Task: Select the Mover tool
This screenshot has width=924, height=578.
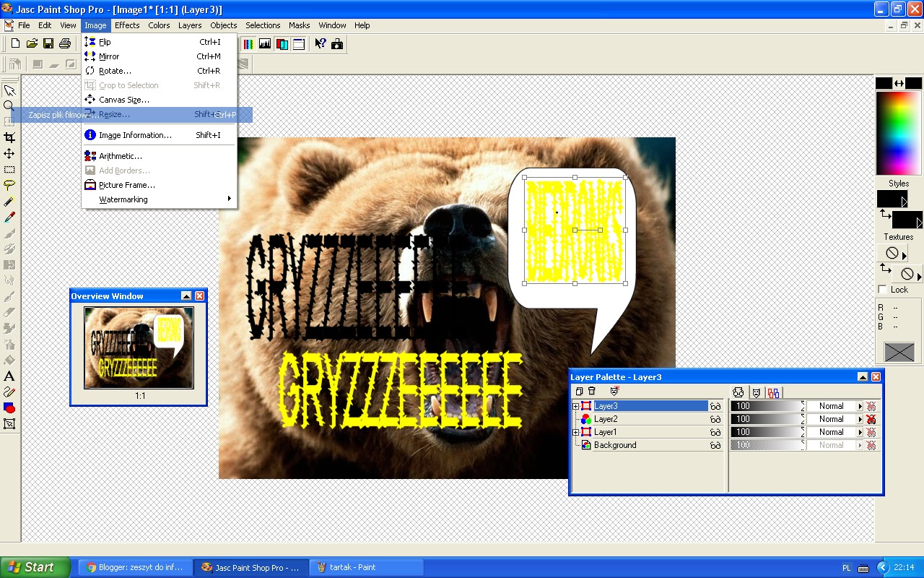Action: 9,152
